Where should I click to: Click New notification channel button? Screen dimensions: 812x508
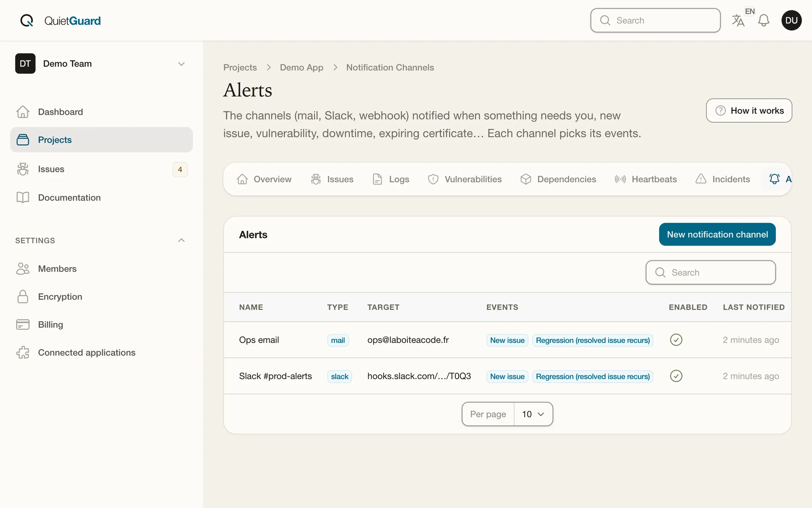(x=717, y=234)
